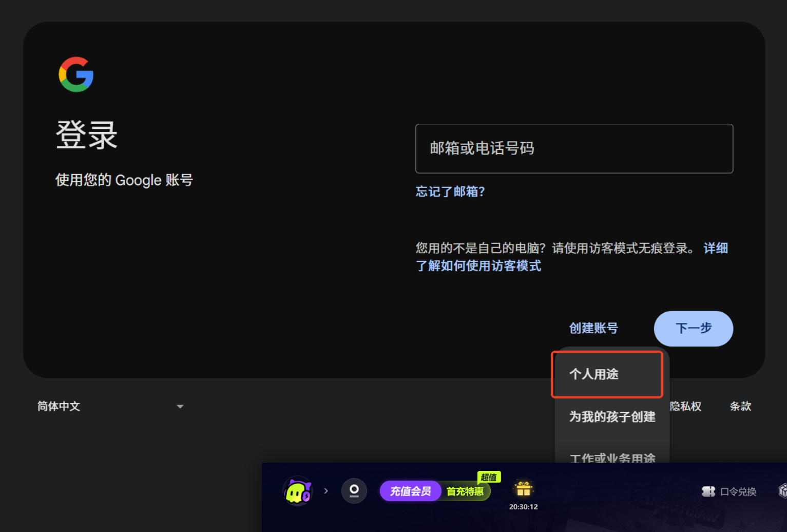Select 为我的孩子创建 from the menu

click(x=612, y=416)
